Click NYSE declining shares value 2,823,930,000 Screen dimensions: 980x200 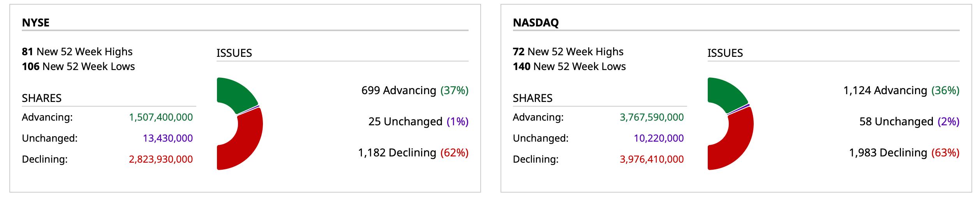[x=161, y=159]
